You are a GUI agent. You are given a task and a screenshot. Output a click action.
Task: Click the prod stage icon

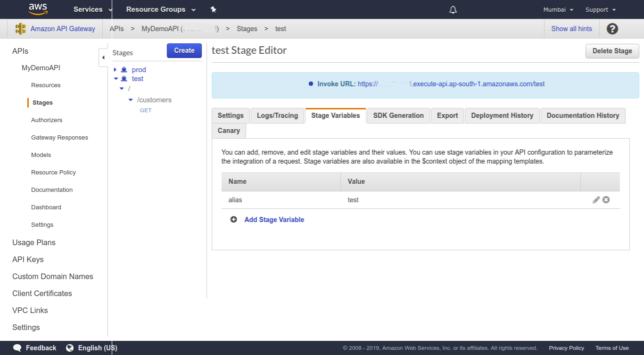coord(124,70)
